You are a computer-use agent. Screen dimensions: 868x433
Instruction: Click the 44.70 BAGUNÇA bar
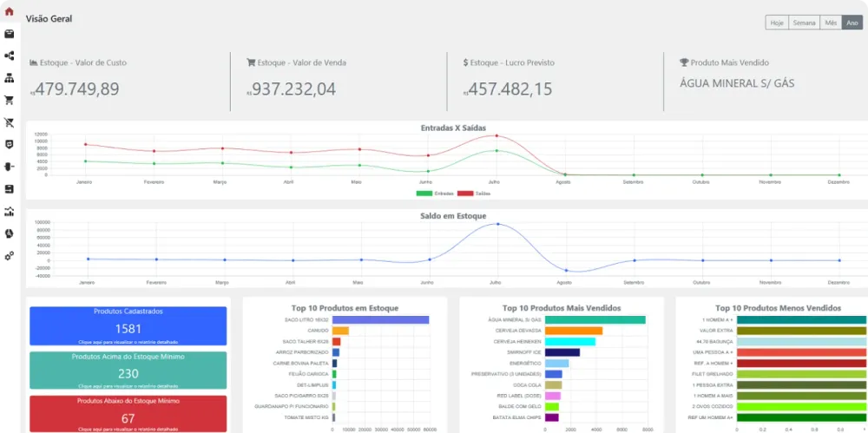point(801,342)
